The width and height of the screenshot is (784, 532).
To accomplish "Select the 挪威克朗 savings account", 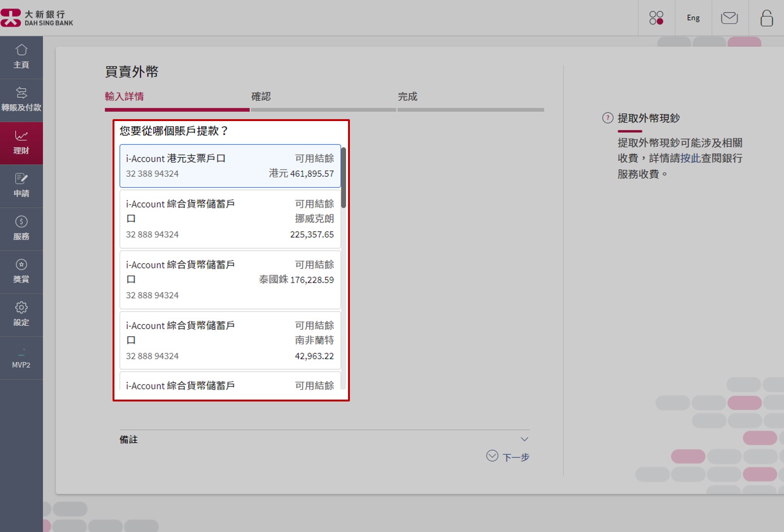I will click(x=230, y=218).
